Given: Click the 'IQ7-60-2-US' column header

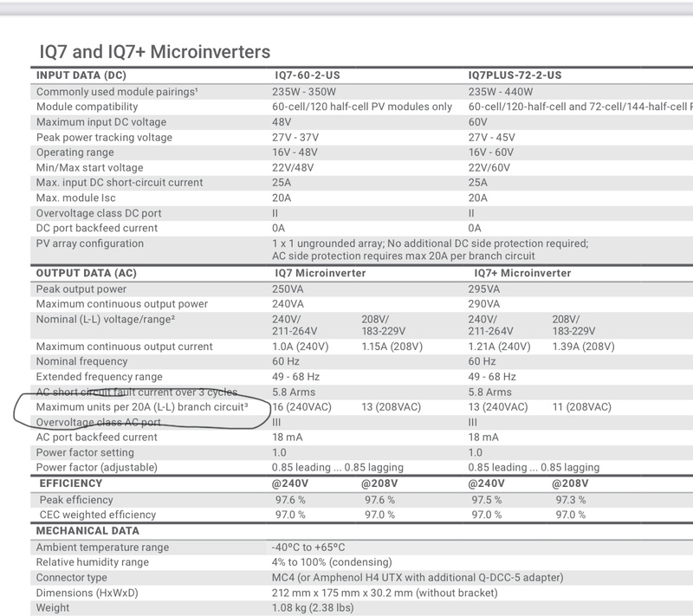Looking at the screenshot, I should click(x=308, y=75).
